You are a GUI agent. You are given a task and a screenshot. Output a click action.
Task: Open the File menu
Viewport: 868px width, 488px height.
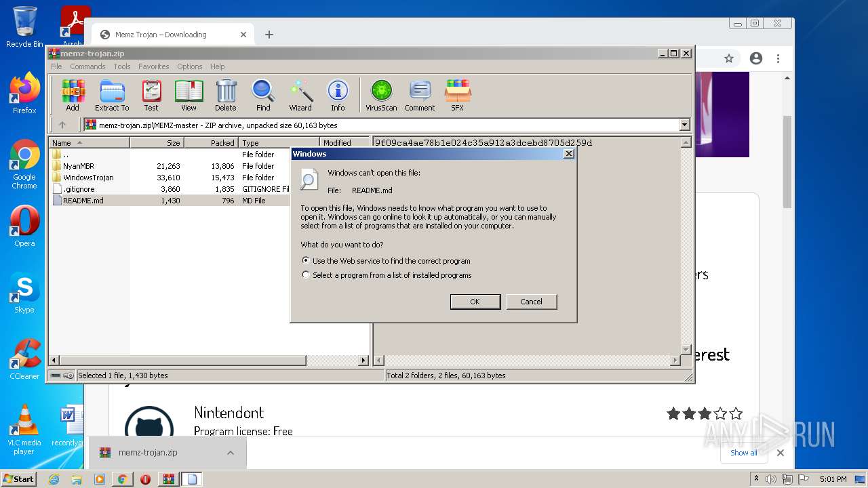click(x=56, y=66)
